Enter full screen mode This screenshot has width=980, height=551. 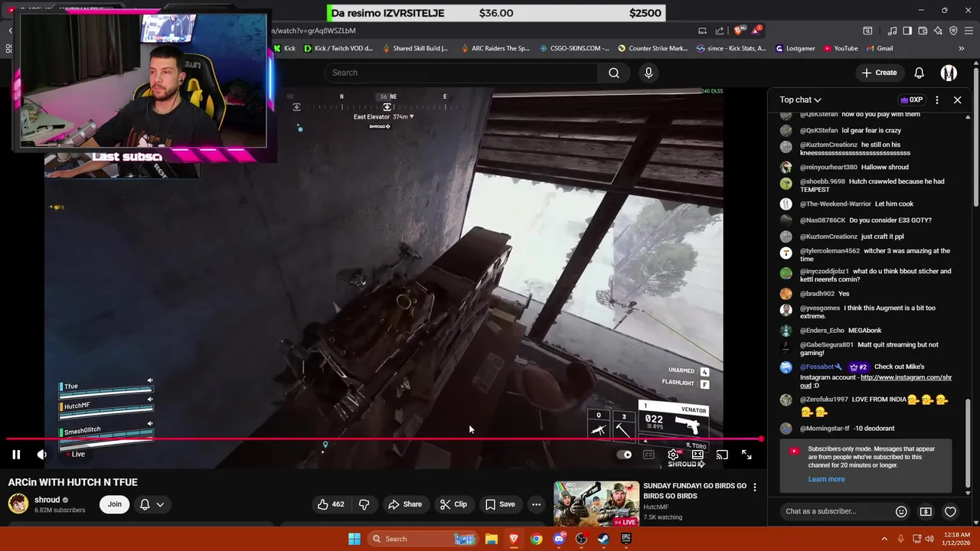coord(746,455)
